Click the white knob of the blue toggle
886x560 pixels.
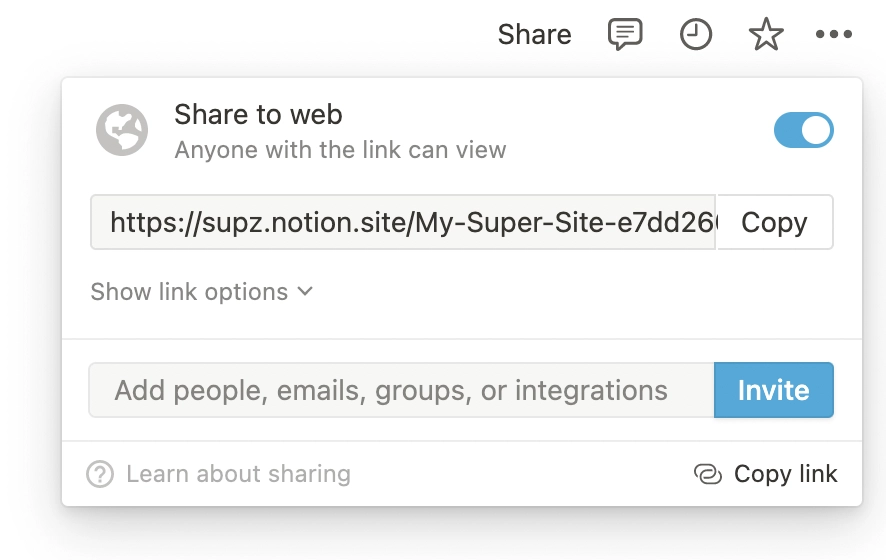point(816,130)
